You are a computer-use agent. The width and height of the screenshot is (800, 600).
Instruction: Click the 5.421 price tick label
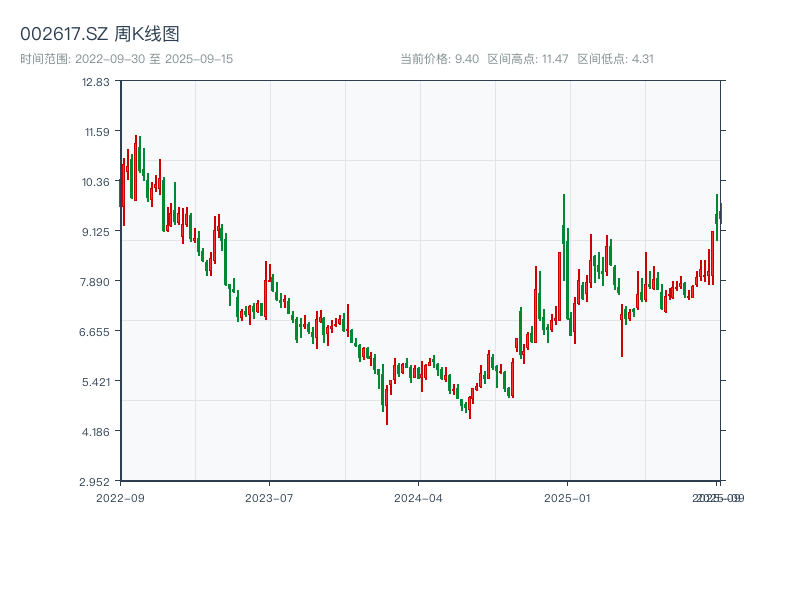pos(97,381)
